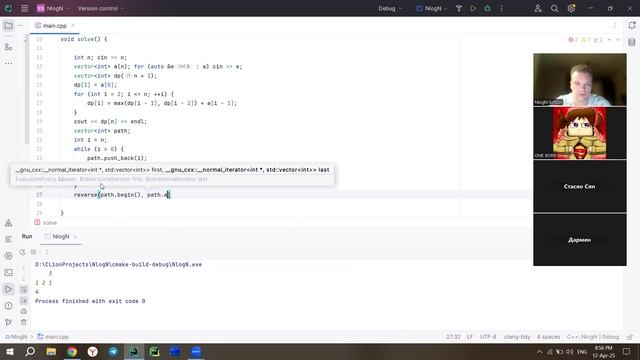640x360 pixels.
Task: Toggle soft-wrap in the run console
Action: (x=24, y=290)
